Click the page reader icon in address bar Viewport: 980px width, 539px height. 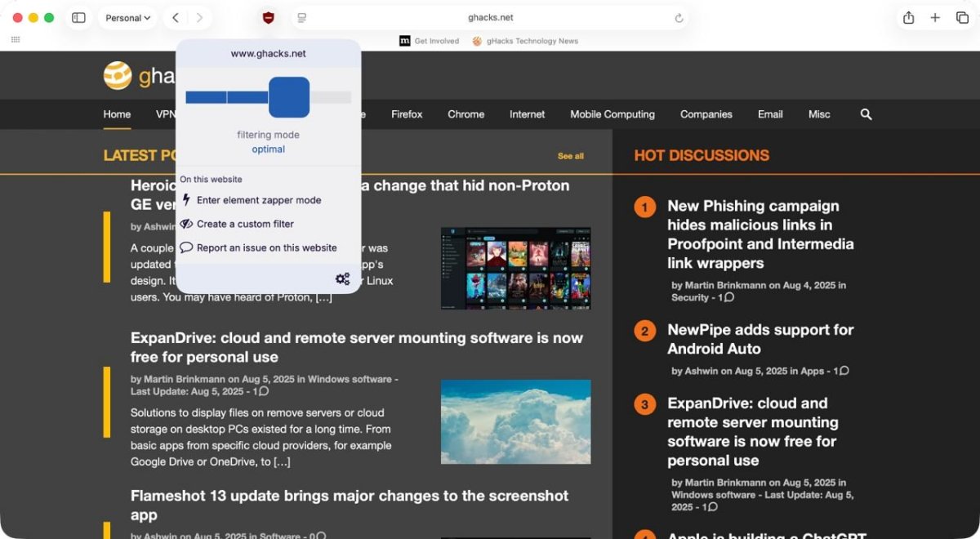pos(302,18)
